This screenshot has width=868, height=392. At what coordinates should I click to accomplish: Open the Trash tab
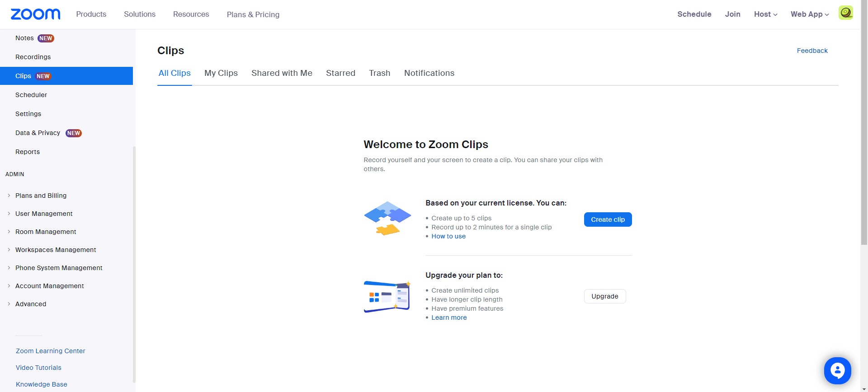(x=379, y=73)
